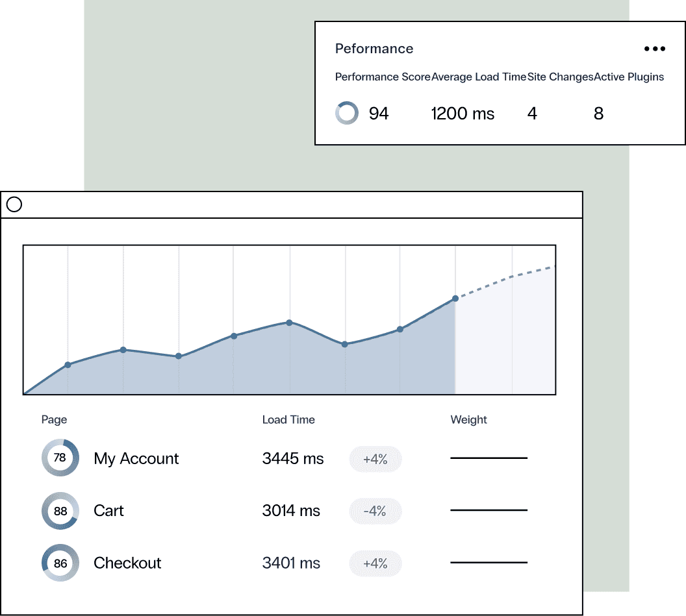Image resolution: width=686 pixels, height=616 pixels.
Task: Click the 1200 ms average load value
Action: coord(463,114)
